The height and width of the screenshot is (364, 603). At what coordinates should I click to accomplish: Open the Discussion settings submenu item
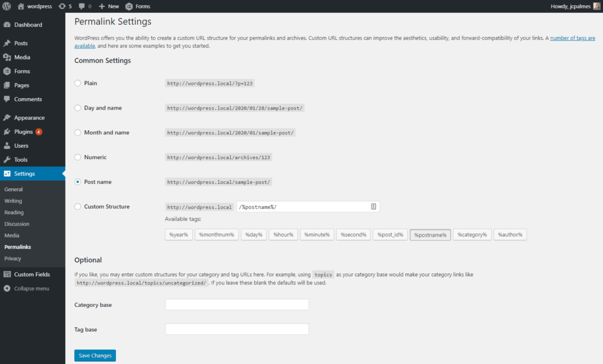coord(16,224)
